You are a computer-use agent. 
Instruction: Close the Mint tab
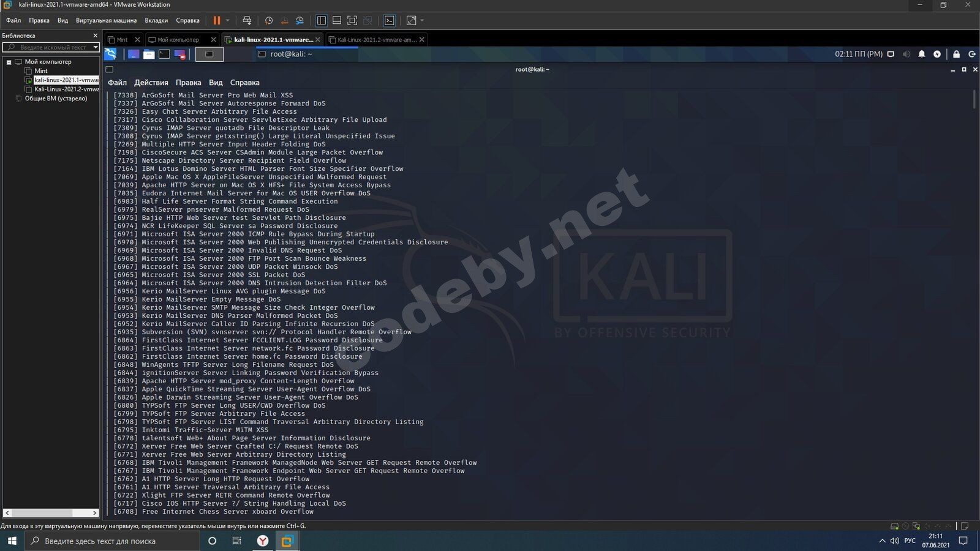[x=137, y=40]
